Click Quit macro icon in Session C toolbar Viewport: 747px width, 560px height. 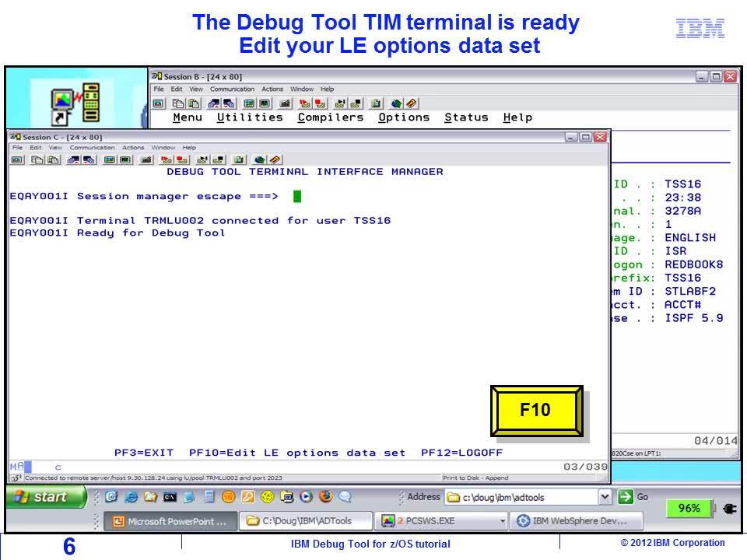point(218,160)
